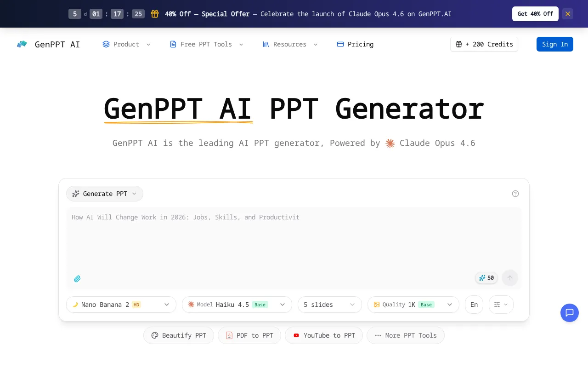Click the YouTube to PPT button
This screenshot has width=588, height=368.
tap(324, 335)
